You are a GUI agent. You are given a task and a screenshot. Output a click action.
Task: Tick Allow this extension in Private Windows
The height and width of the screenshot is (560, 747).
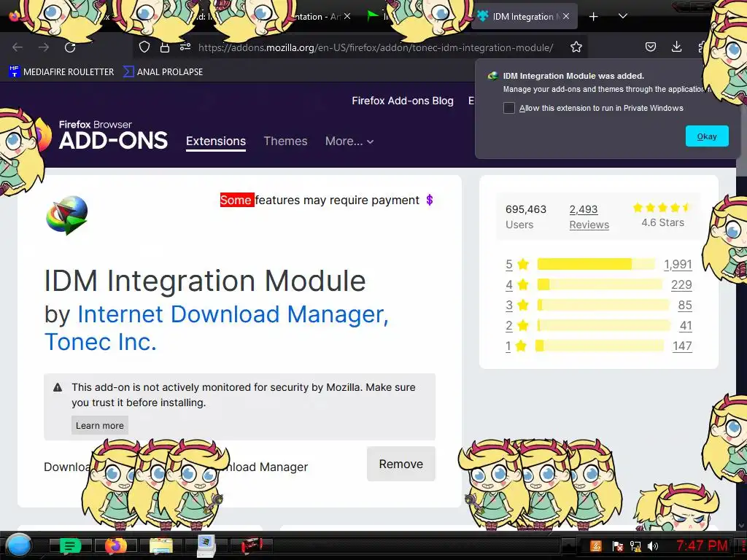pyautogui.click(x=508, y=108)
